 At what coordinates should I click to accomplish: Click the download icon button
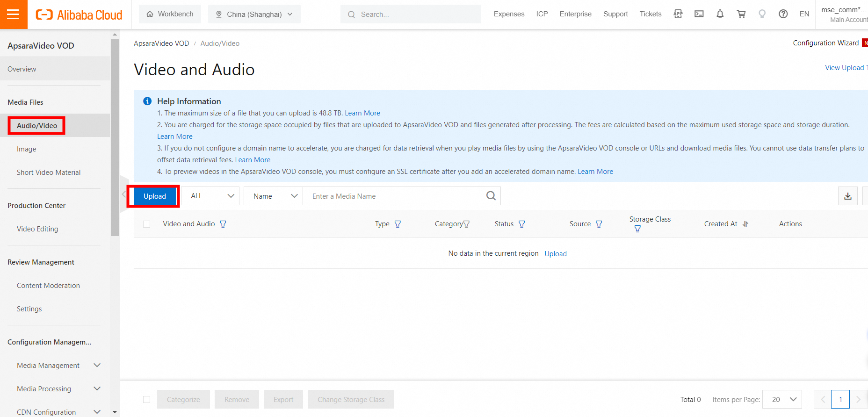tap(847, 196)
